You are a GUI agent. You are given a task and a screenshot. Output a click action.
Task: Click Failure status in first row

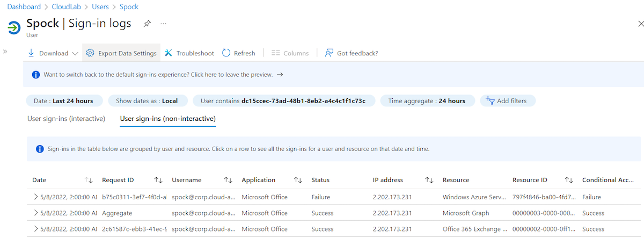click(321, 197)
